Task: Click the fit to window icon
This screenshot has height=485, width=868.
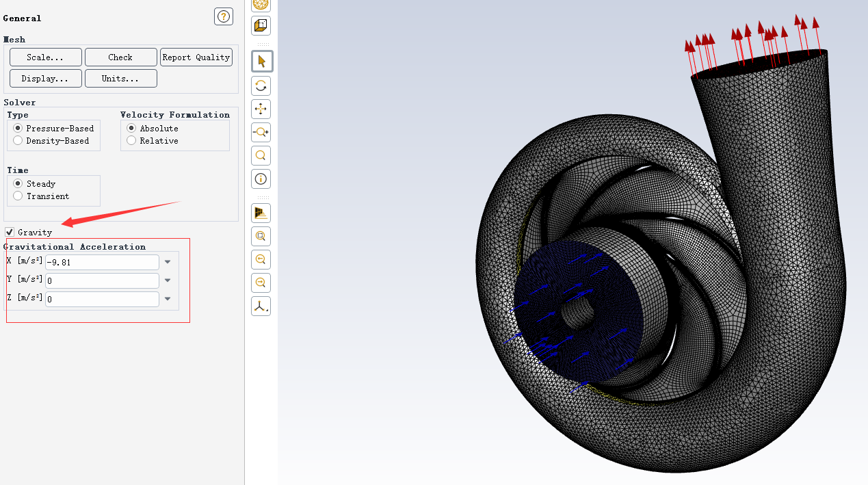Action: pos(261,236)
